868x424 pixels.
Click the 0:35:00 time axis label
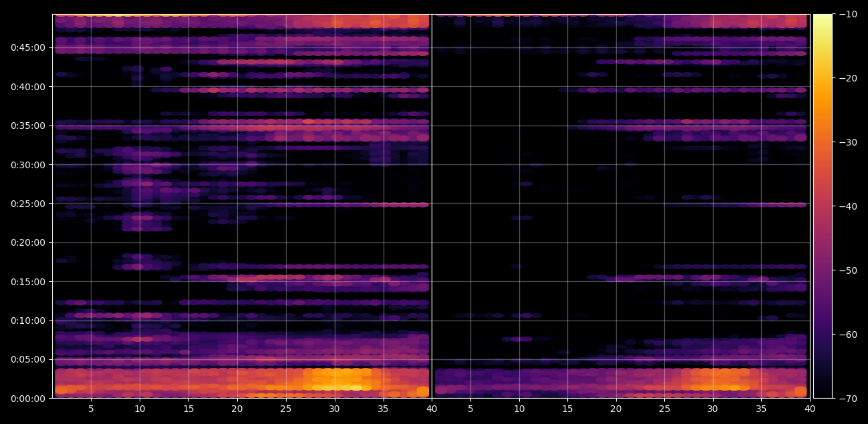pyautogui.click(x=28, y=126)
